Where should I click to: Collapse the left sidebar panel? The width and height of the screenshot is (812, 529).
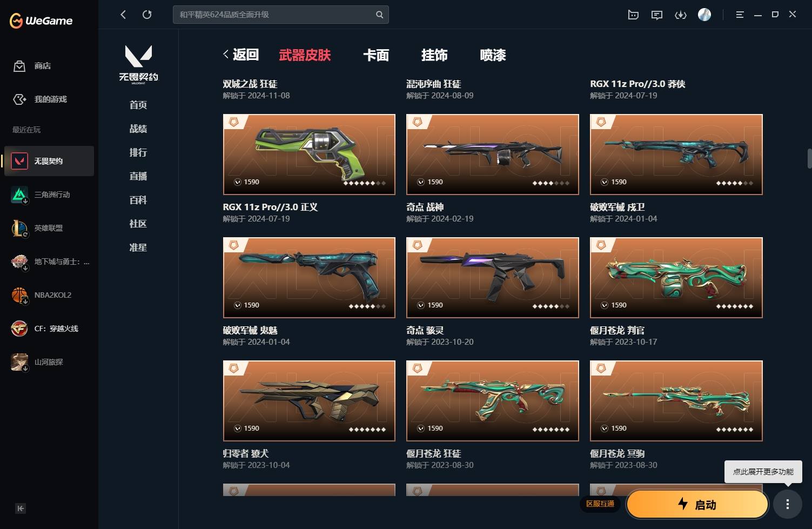[21, 508]
